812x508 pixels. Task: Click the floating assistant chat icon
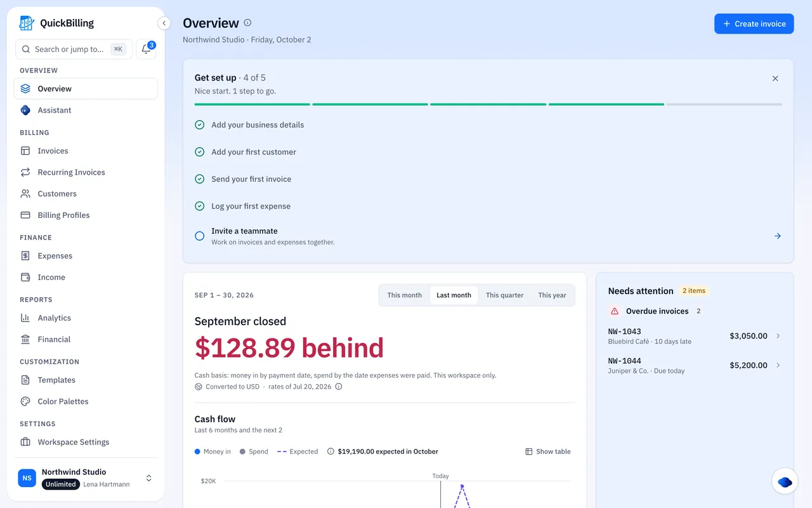tap(785, 482)
